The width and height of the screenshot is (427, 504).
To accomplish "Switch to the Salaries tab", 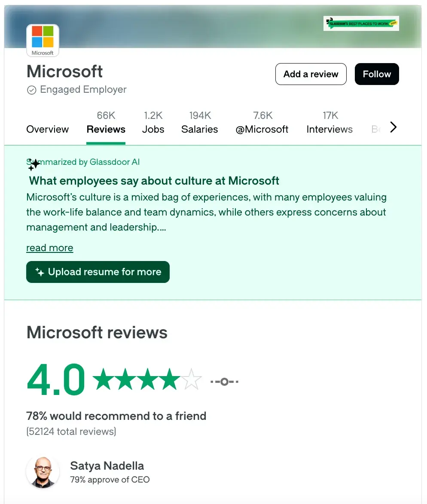I will 199,129.
